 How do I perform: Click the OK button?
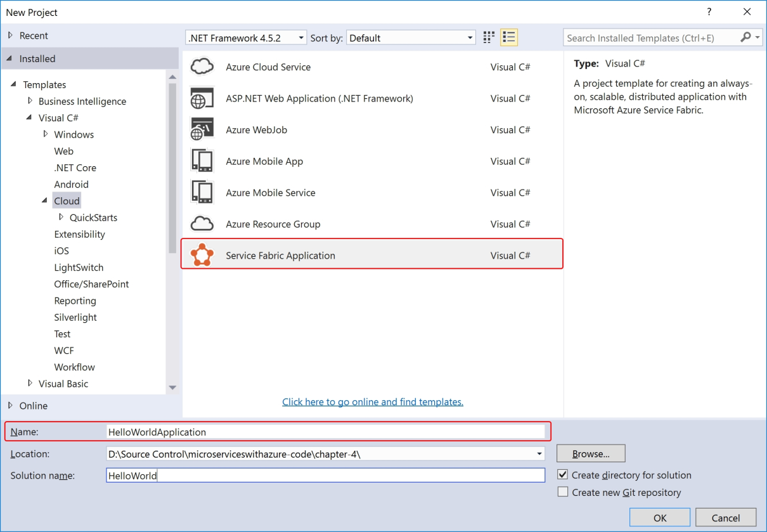coord(660,517)
